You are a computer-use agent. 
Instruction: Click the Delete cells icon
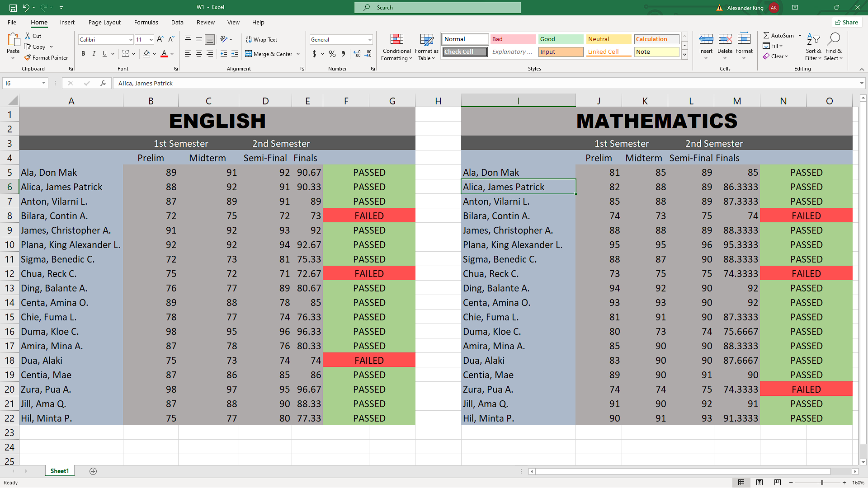tap(725, 39)
